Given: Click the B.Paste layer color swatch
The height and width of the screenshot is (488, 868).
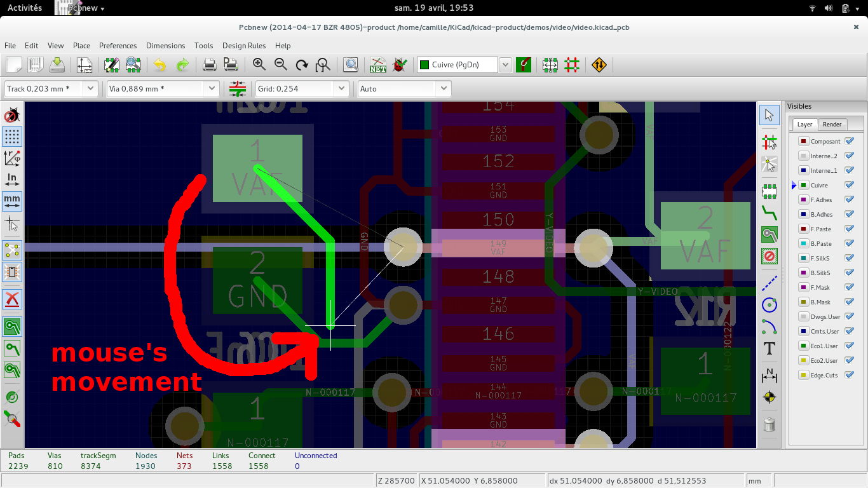Looking at the screenshot, I should coord(803,243).
